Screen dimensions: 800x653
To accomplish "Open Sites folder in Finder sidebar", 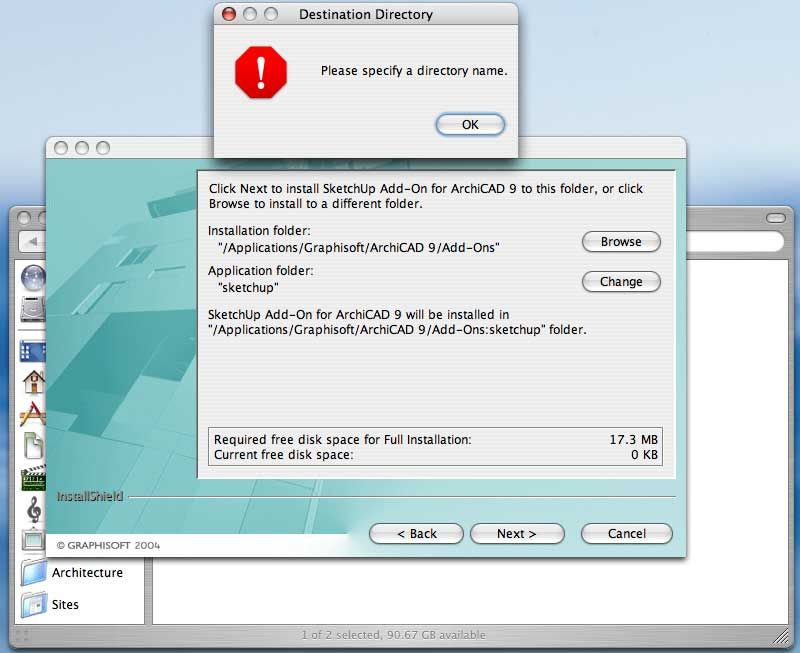I will click(50, 605).
